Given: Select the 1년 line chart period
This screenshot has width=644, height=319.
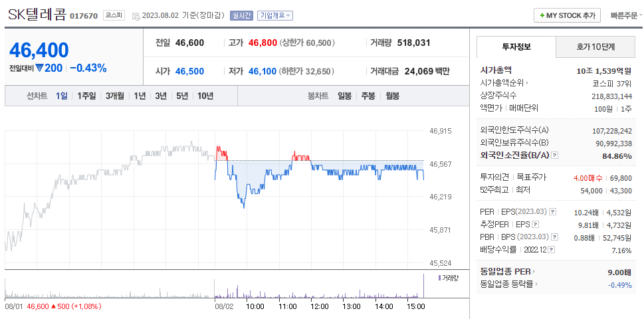Looking at the screenshot, I should pyautogui.click(x=139, y=96).
